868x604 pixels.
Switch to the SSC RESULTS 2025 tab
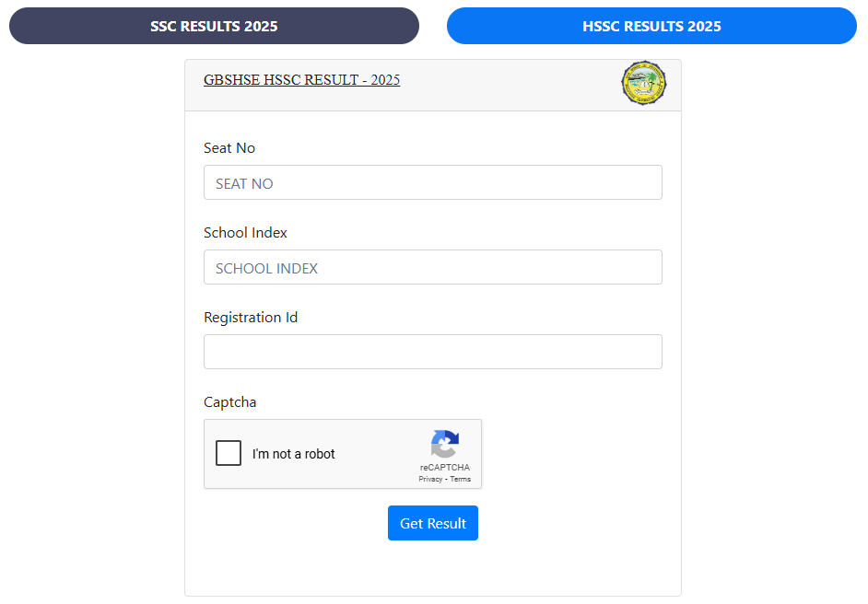click(x=213, y=26)
